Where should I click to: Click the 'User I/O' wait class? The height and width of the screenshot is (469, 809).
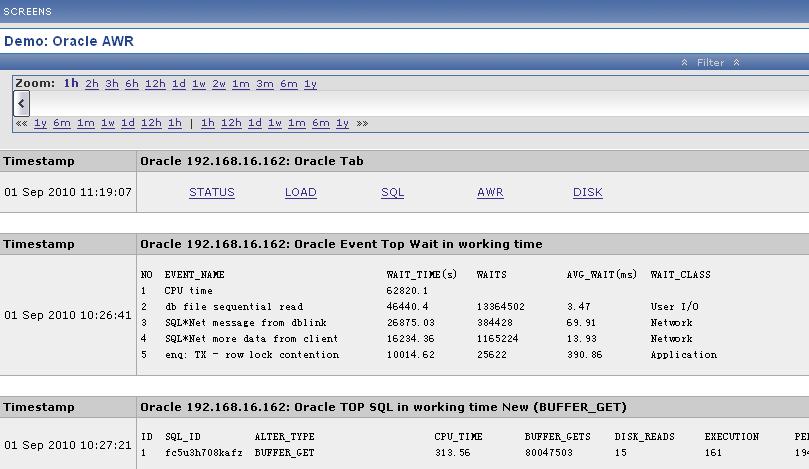(x=674, y=306)
